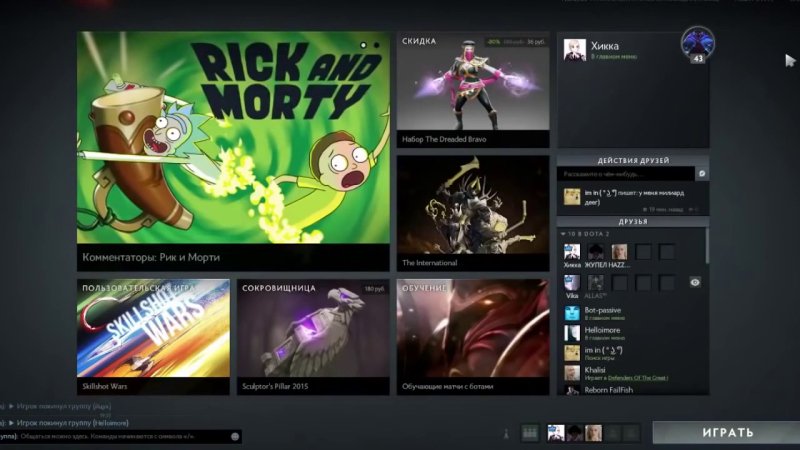Click the 'у меня миллиард' feed post text

click(x=634, y=197)
